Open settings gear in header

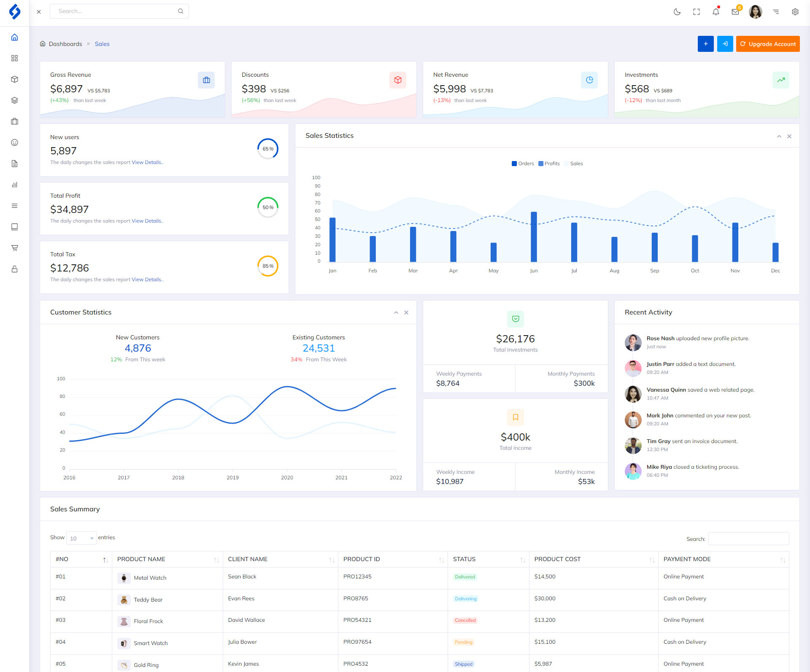[x=795, y=12]
